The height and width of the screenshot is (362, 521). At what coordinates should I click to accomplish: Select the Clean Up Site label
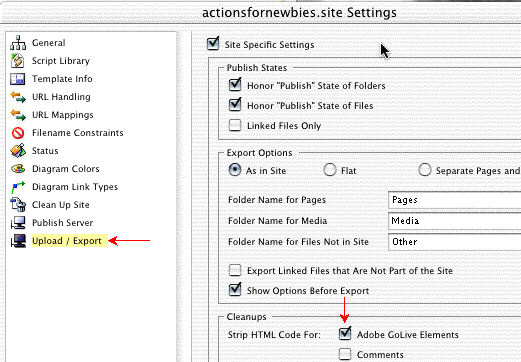[x=61, y=205]
